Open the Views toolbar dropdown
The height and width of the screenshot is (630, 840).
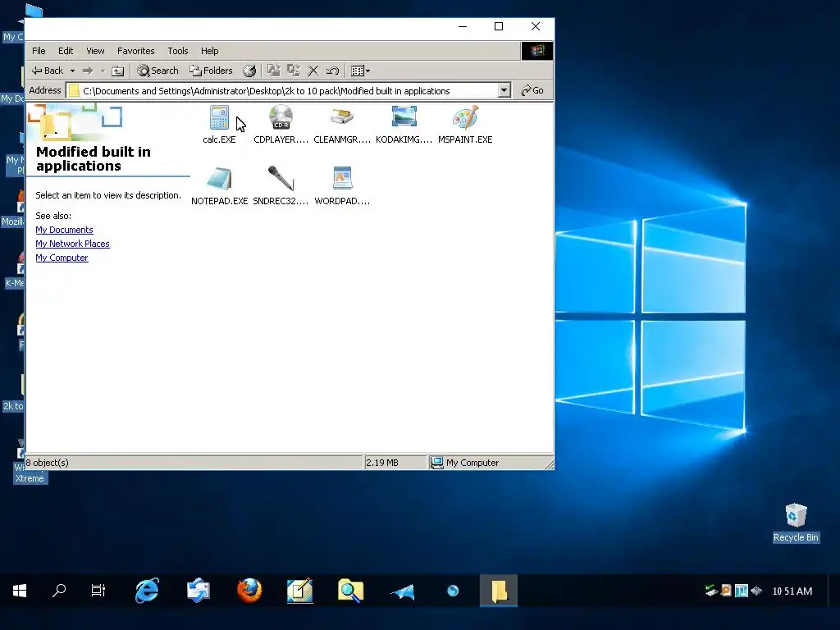[360, 71]
